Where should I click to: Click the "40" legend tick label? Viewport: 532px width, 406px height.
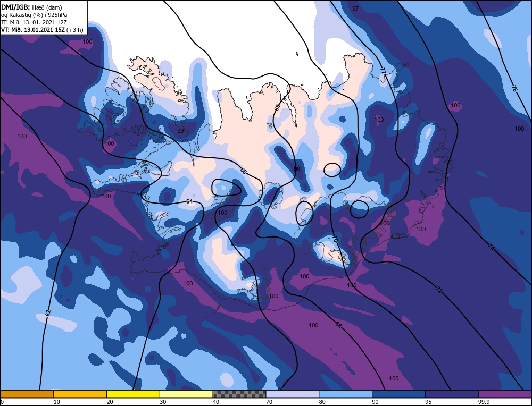[x=216, y=402]
